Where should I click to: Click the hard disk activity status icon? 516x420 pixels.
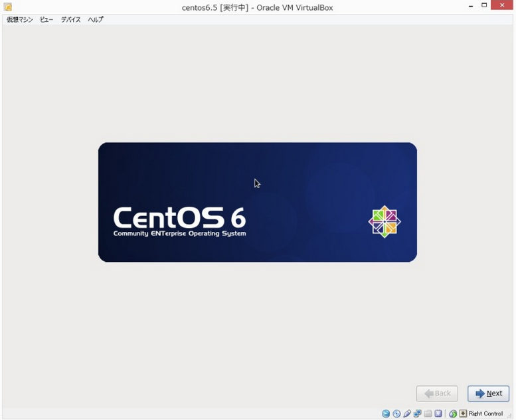click(386, 413)
